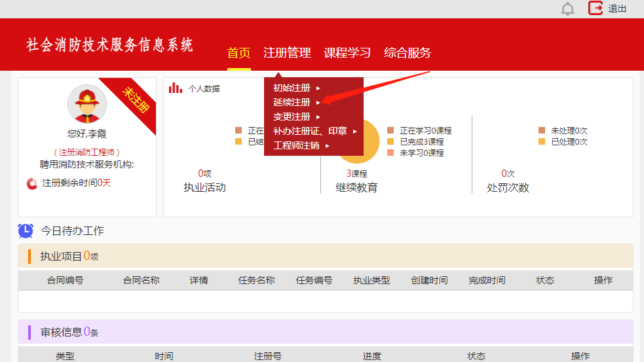Click the 完成时间 column header
The height and width of the screenshot is (362, 644).
[x=487, y=280]
